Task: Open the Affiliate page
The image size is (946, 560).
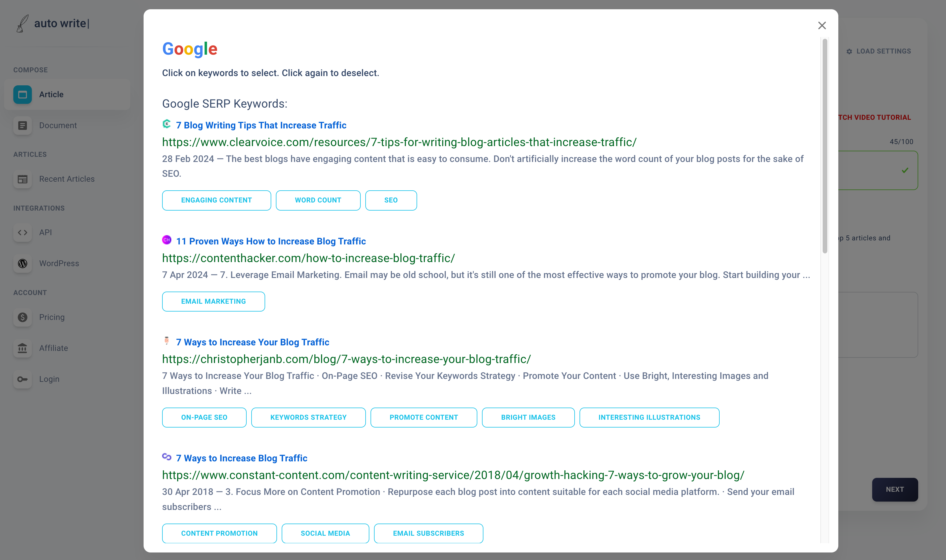Action: tap(67, 348)
